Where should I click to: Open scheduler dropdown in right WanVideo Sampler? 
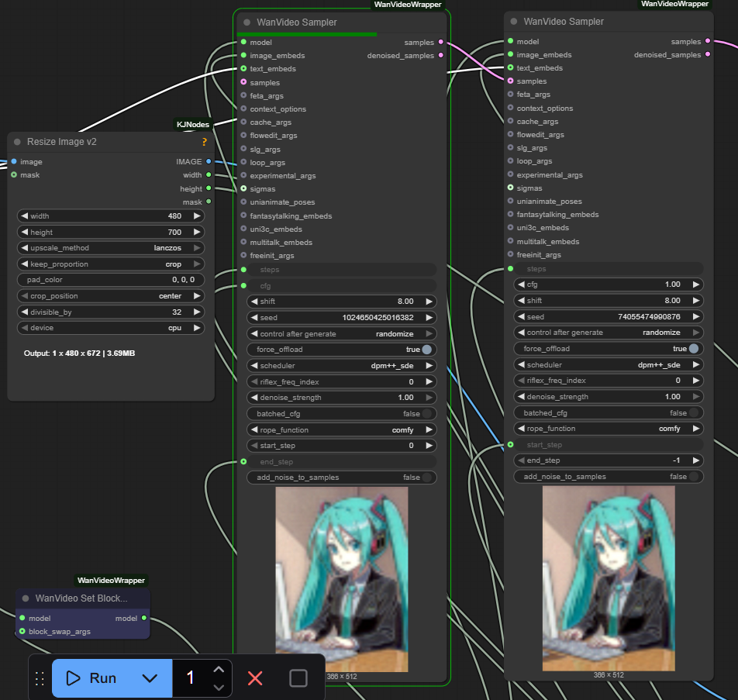coord(609,365)
